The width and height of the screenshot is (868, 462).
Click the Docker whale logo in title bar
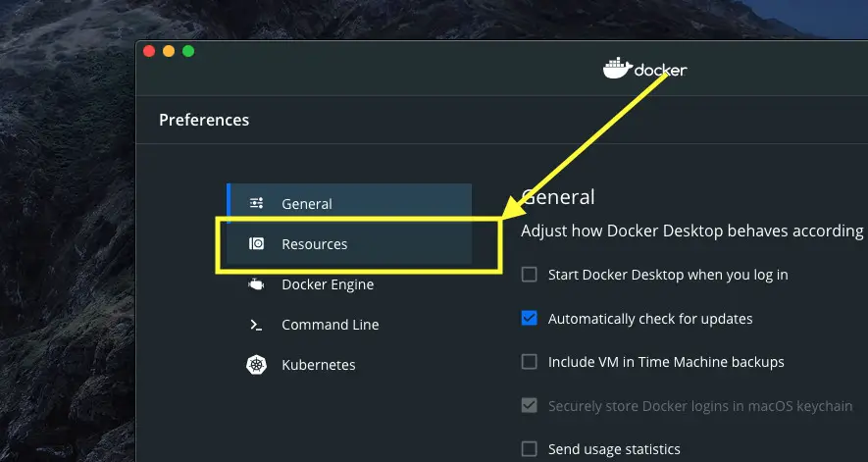click(618, 68)
